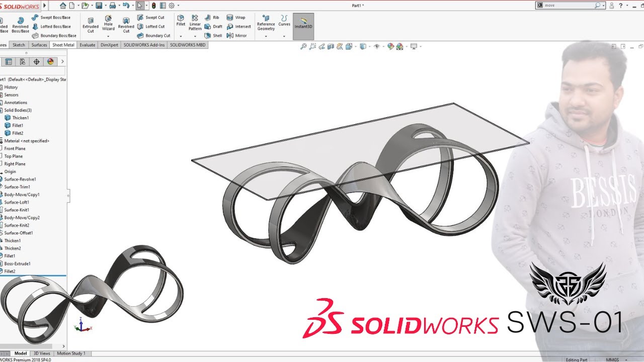
Task: Click the Shell tool
Action: coord(213,36)
